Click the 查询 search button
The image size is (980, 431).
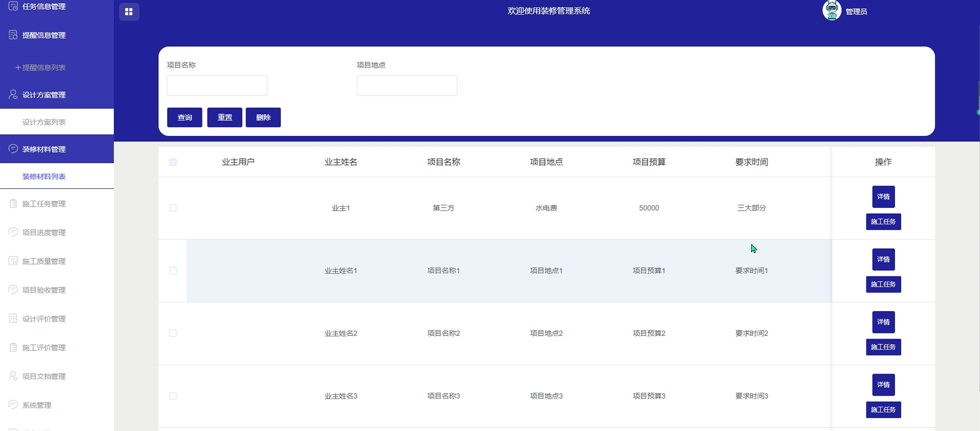coord(184,117)
